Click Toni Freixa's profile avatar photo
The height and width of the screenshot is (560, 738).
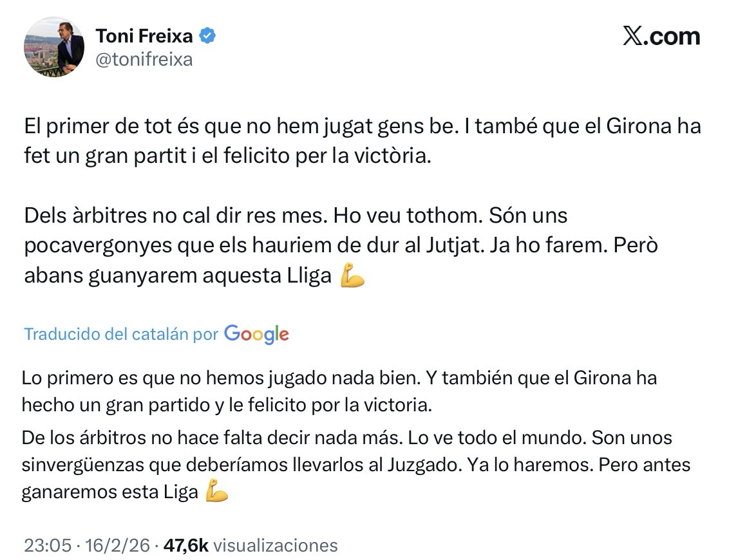pyautogui.click(x=54, y=47)
